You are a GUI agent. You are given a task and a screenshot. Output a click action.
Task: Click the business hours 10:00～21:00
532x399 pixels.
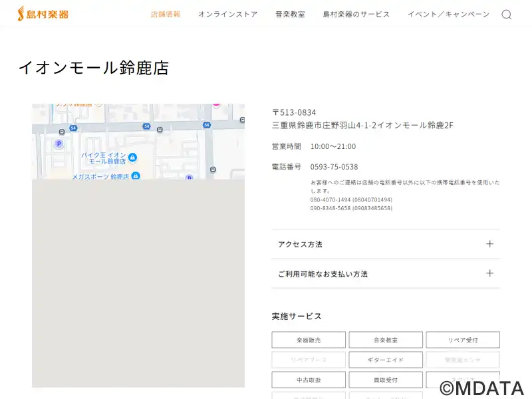[x=333, y=146]
